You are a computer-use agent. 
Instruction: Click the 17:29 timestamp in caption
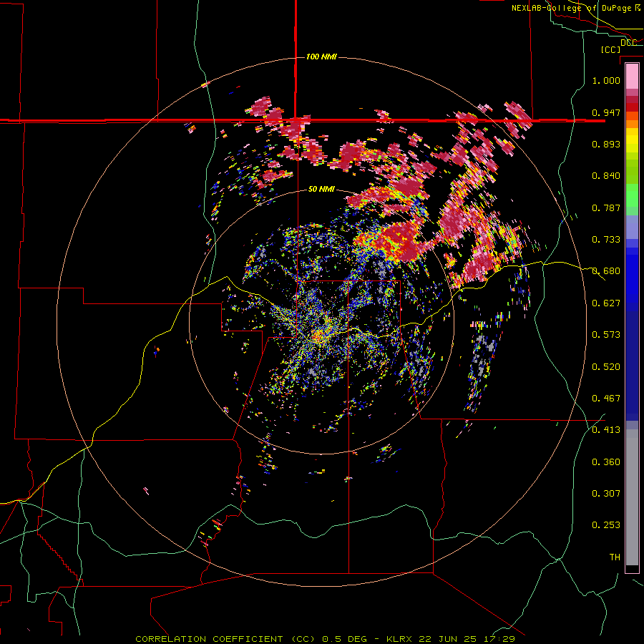[498, 639]
